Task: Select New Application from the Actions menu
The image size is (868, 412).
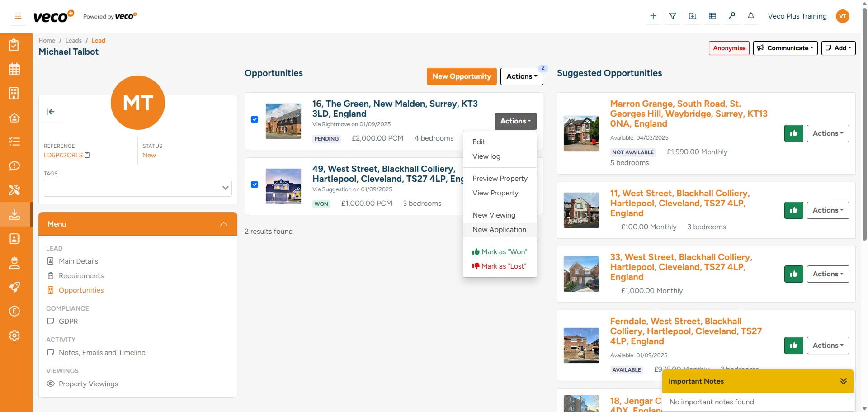Action: click(499, 229)
